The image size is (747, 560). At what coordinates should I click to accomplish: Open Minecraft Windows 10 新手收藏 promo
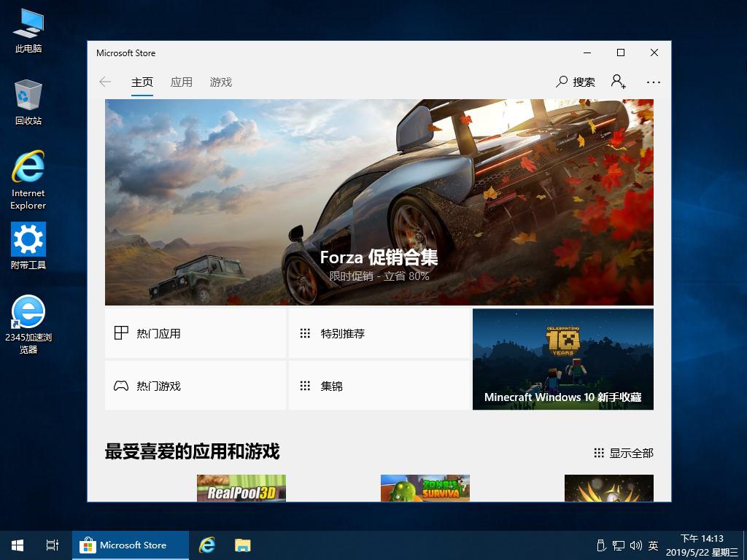[x=563, y=359]
